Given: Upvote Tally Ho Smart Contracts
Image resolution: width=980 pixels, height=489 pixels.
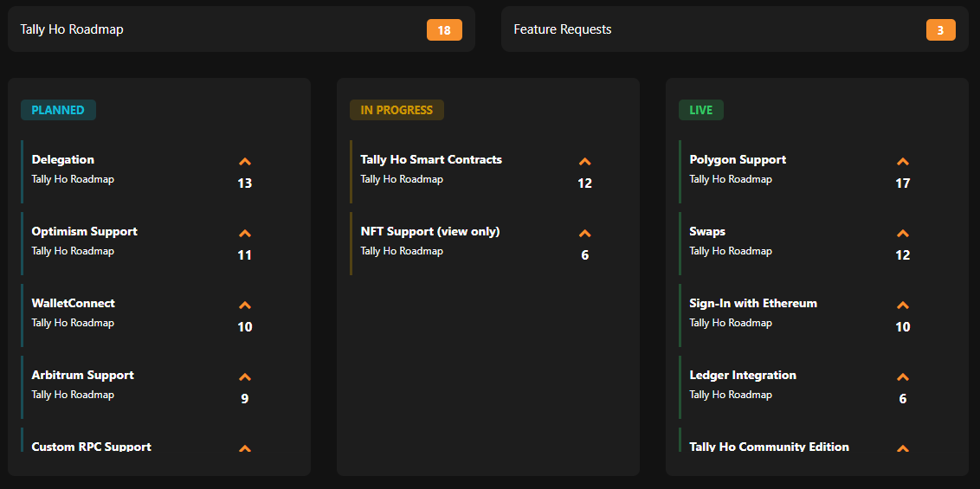Looking at the screenshot, I should (585, 162).
